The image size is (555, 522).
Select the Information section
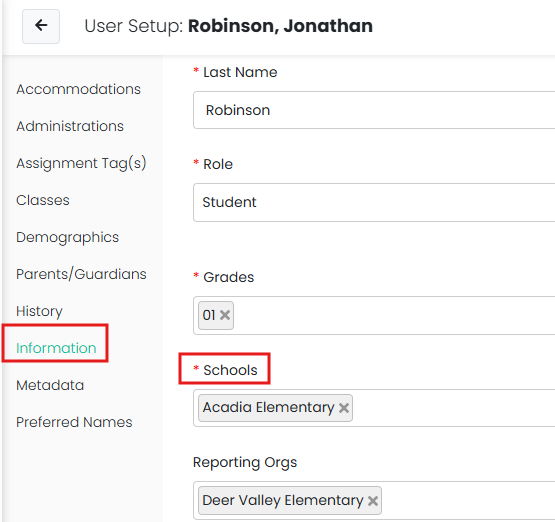point(56,348)
